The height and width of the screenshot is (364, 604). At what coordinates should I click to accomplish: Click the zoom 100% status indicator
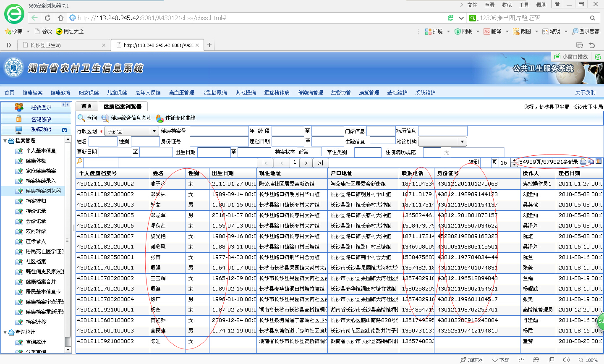588,360
